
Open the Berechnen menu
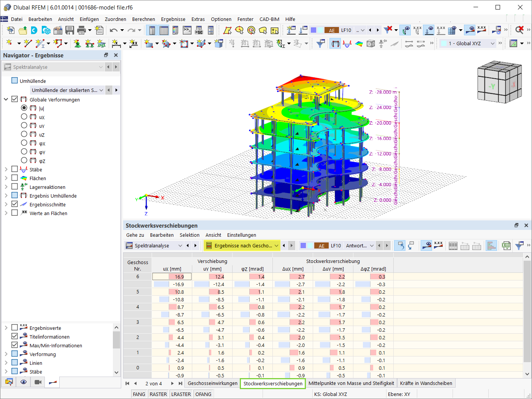click(144, 19)
